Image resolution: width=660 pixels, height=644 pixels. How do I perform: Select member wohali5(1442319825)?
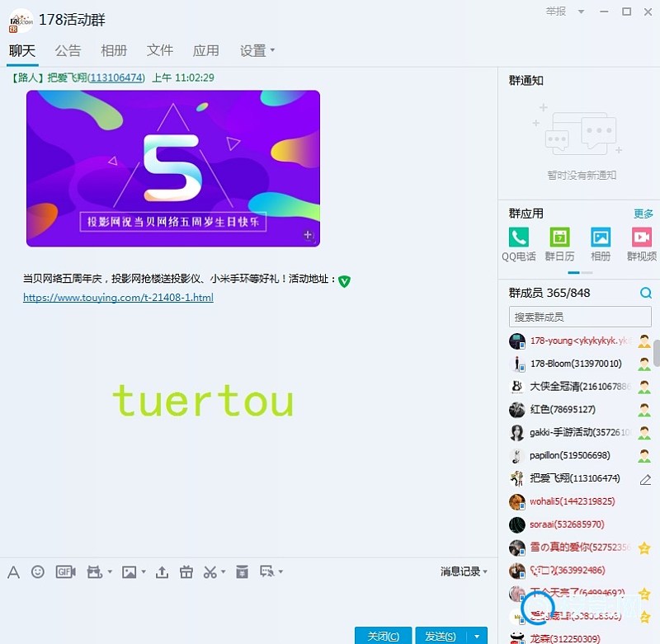pyautogui.click(x=580, y=501)
